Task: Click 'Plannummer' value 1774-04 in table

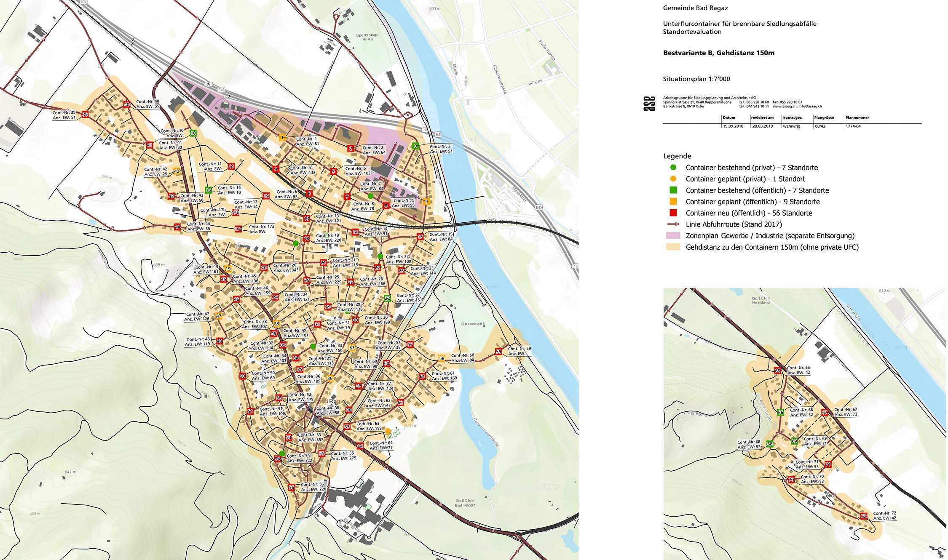Action: pos(853,126)
